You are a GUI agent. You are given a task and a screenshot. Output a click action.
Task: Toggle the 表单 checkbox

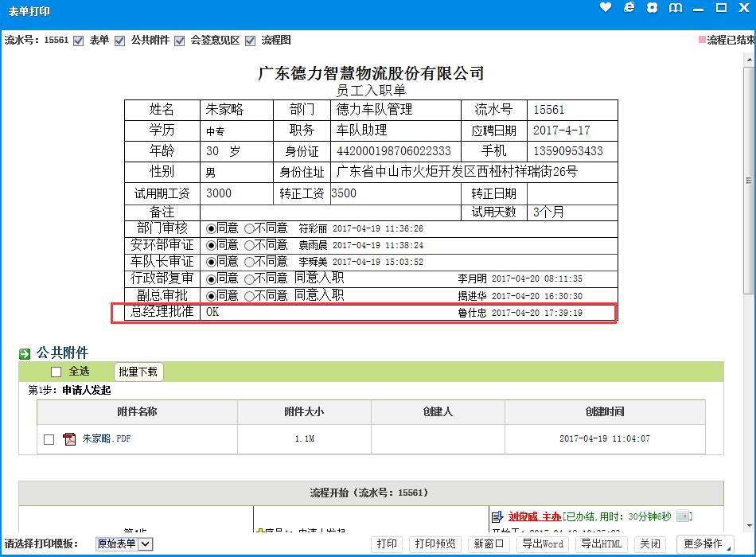click(78, 41)
